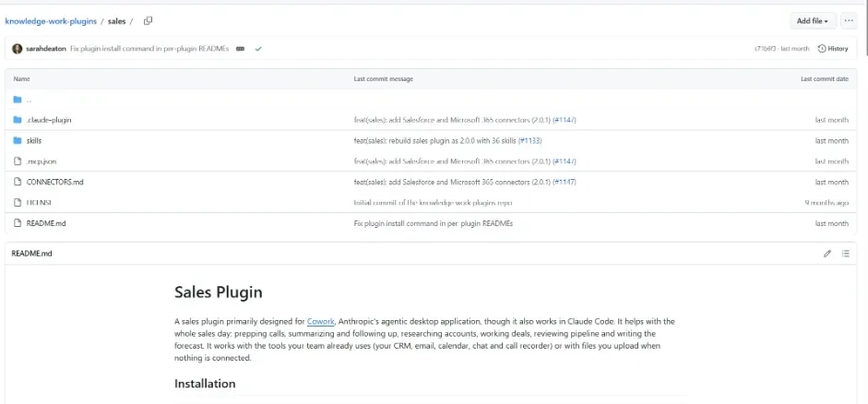This screenshot has height=404, width=868.
Task: Open README.md row 'Fix plugin install command' message
Action: click(x=434, y=223)
